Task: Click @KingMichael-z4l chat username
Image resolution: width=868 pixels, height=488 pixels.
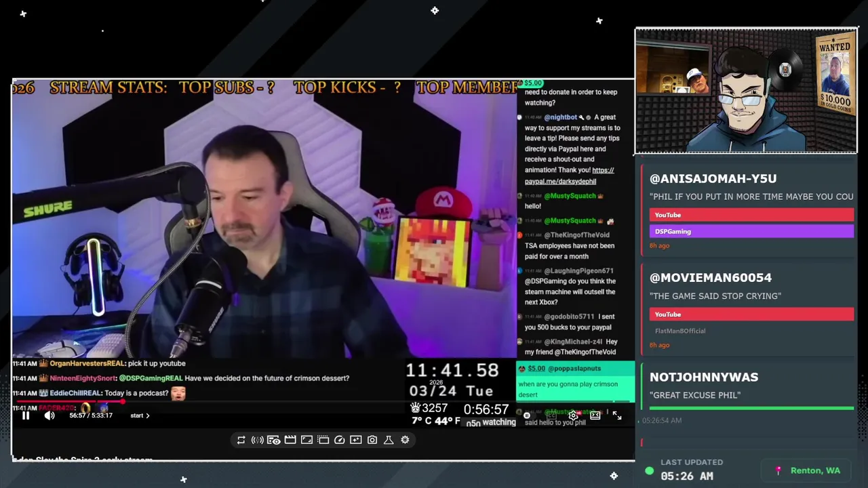Action: coord(573,342)
